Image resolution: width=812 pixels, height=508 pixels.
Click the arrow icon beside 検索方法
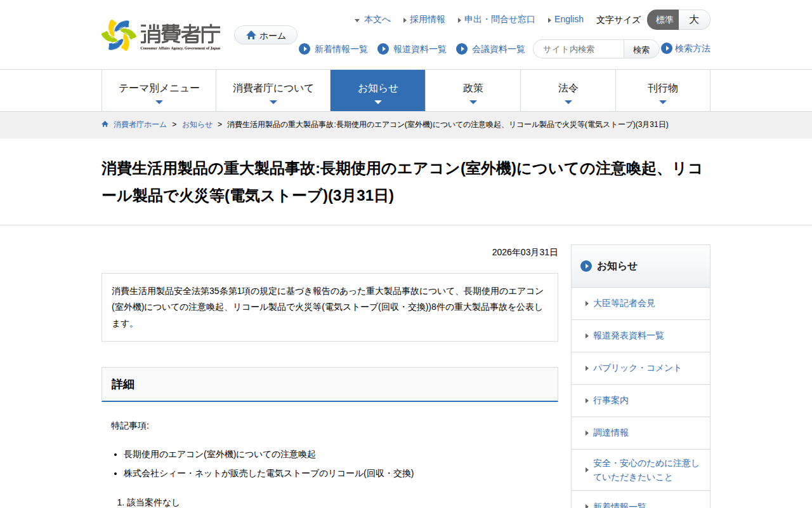(667, 48)
